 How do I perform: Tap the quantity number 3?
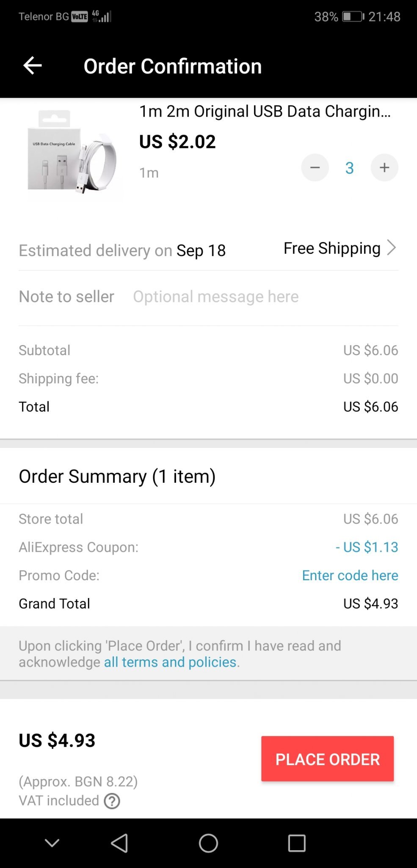(x=349, y=168)
